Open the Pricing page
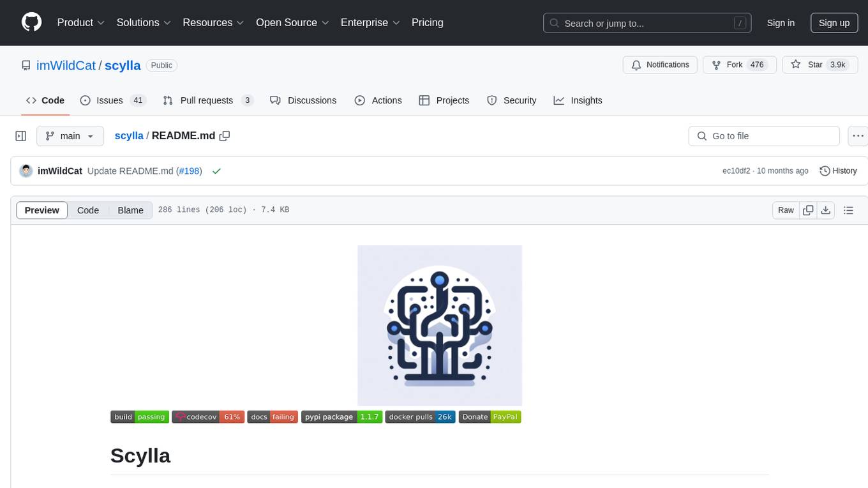Screen dimensions: 868x488 [x=428, y=22]
